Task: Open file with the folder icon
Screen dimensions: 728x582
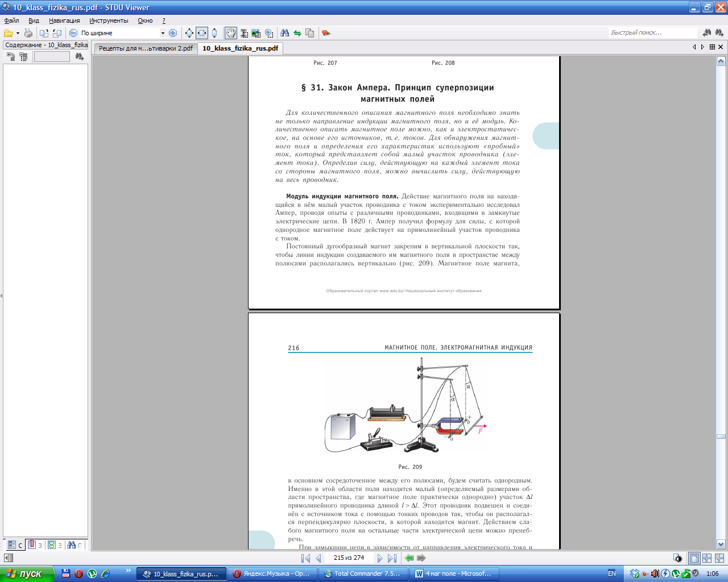Action: (x=9, y=33)
